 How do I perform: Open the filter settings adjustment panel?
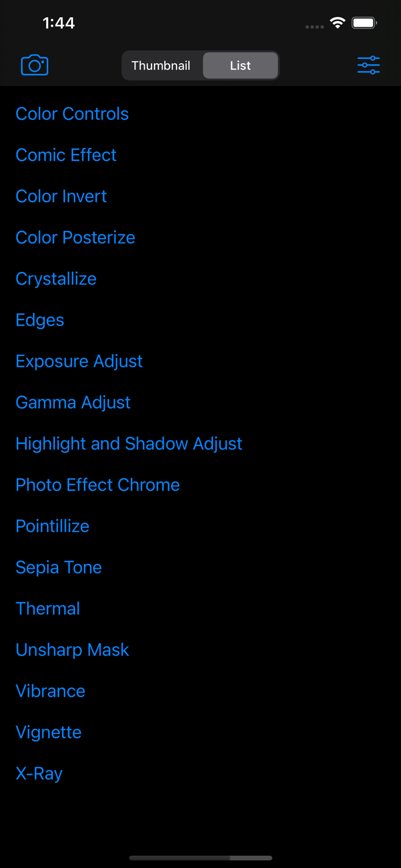click(369, 65)
